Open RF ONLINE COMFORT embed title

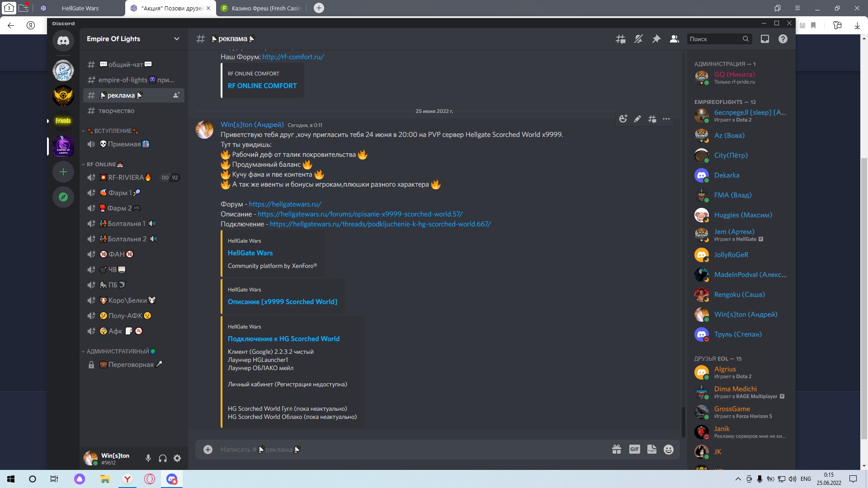[x=262, y=86]
